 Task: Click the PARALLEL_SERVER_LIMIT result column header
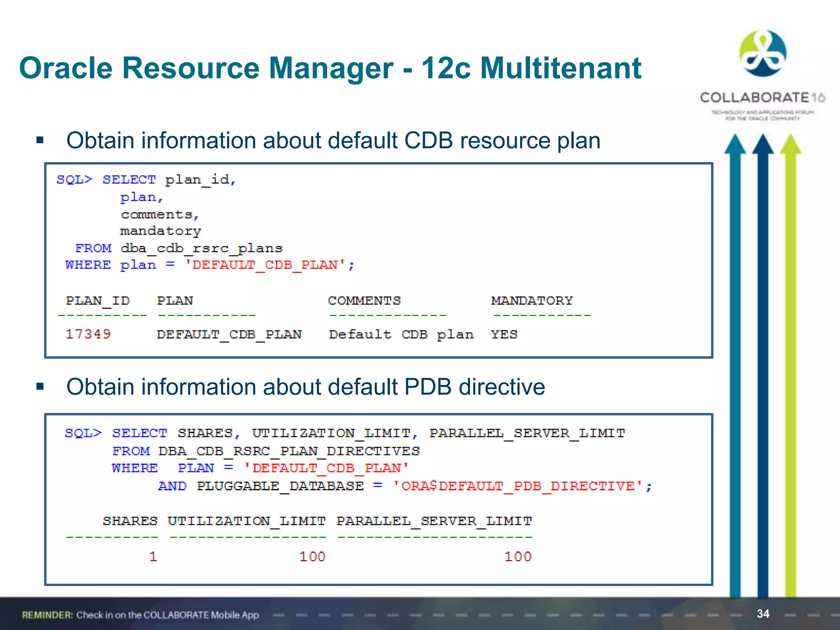coord(434,521)
